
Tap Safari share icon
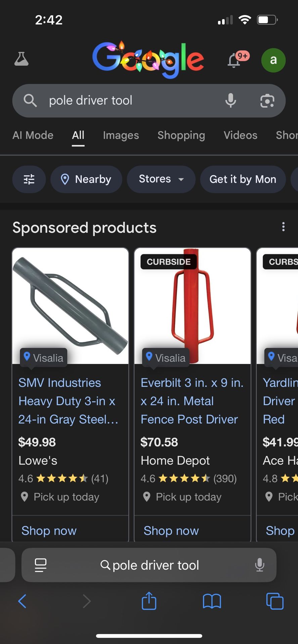point(149,601)
